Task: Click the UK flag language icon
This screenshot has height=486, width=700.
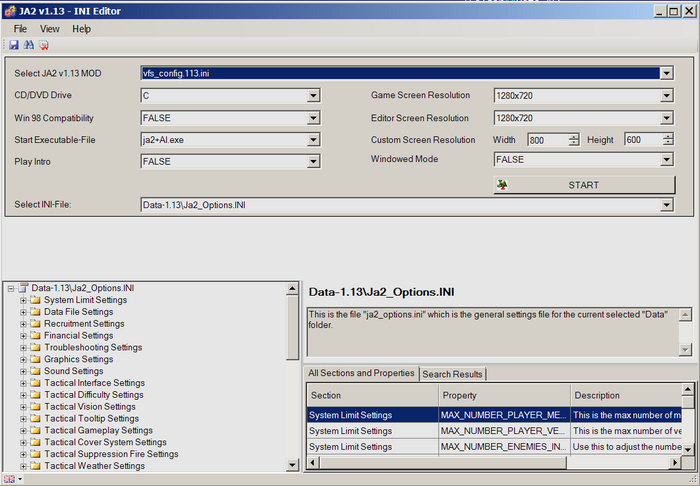Action: click(9, 479)
